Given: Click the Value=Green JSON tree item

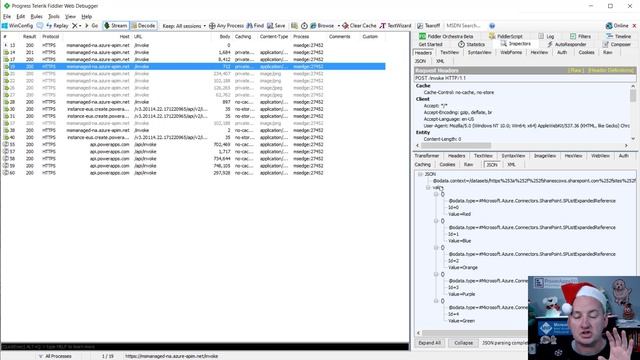Looking at the screenshot, I should pos(461,321).
